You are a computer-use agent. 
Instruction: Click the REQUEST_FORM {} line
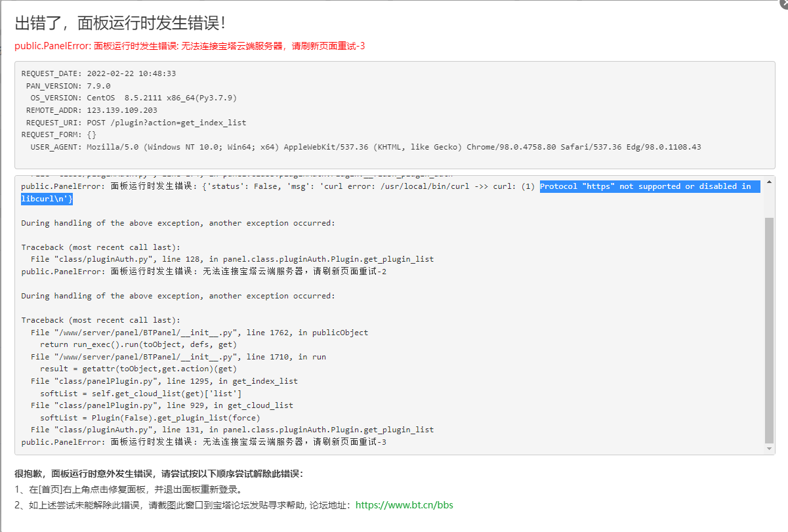pos(58,134)
